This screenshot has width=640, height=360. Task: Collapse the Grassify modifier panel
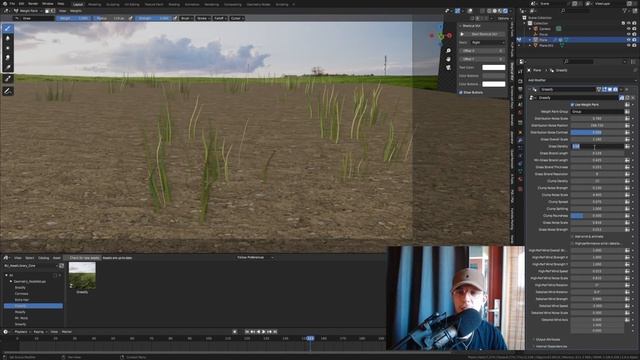529,89
